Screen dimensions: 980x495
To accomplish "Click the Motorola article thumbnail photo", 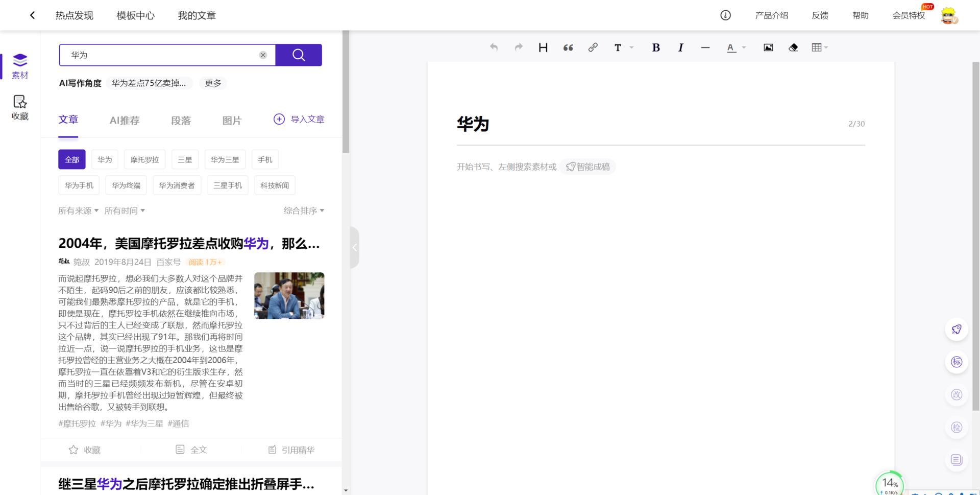I will pyautogui.click(x=289, y=296).
